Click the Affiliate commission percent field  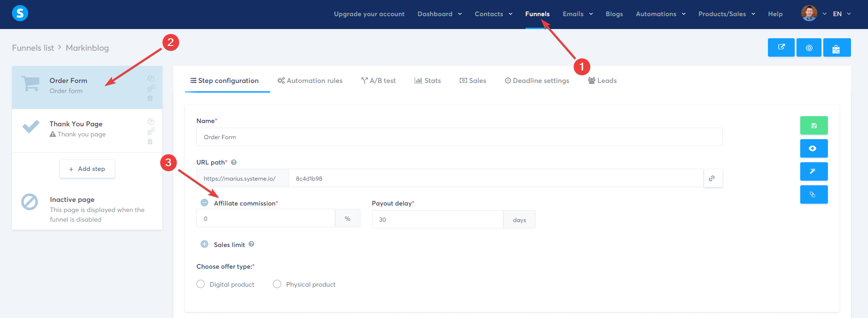click(266, 218)
